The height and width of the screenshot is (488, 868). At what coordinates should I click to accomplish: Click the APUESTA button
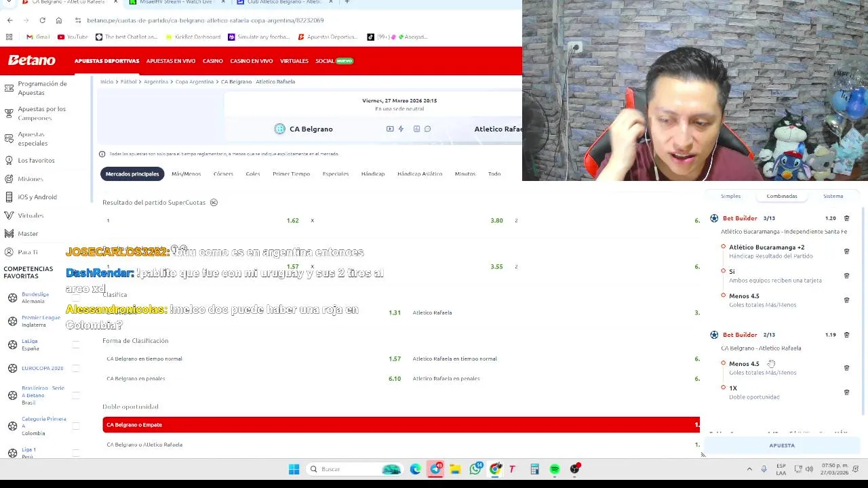[x=782, y=445]
